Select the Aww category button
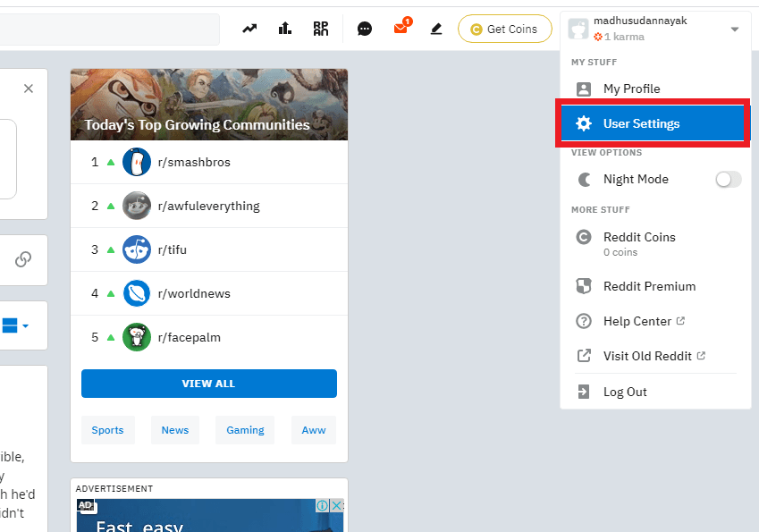 tap(314, 430)
